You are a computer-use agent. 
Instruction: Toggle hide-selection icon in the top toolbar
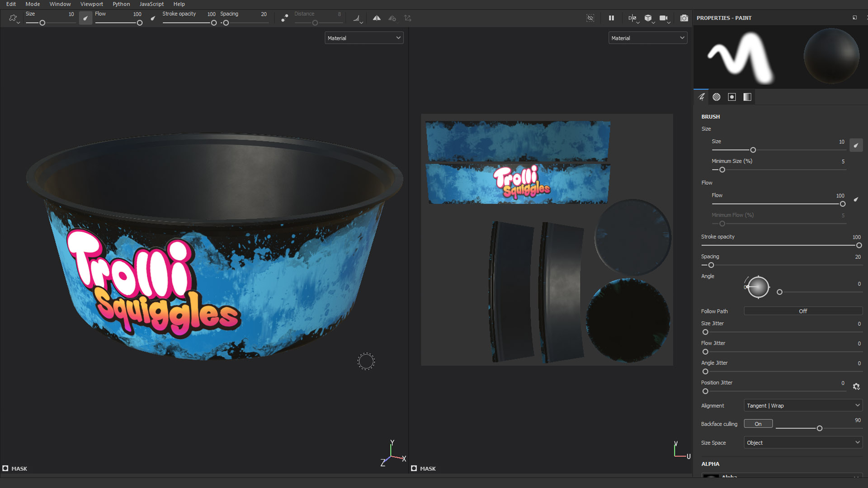click(x=590, y=18)
